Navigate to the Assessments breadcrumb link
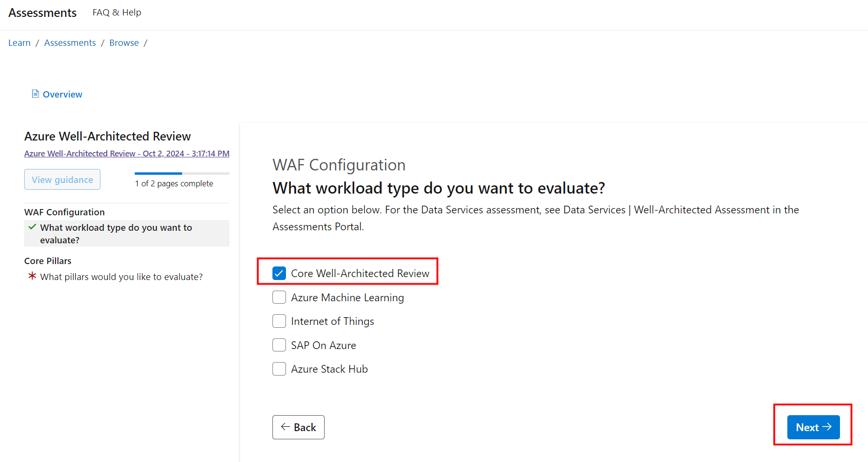Image resolution: width=868 pixels, height=462 pixels. pyautogui.click(x=70, y=42)
